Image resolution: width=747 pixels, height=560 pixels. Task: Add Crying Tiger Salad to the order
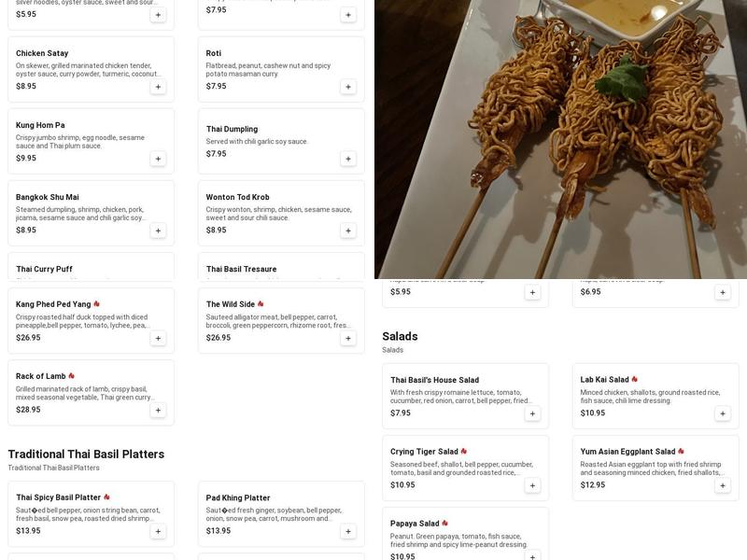click(x=532, y=485)
